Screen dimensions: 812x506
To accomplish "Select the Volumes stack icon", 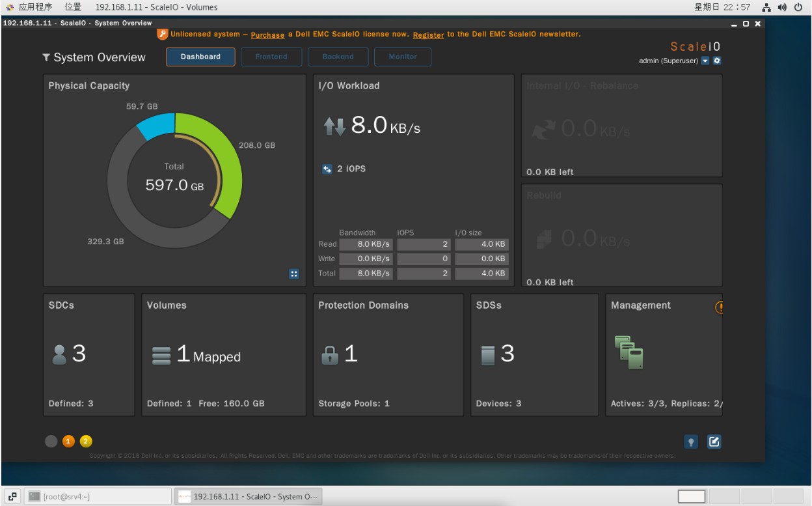I will point(161,356).
